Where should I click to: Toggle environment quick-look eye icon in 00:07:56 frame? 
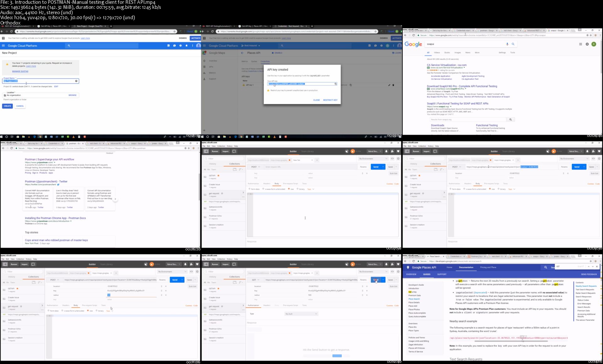[392, 158]
